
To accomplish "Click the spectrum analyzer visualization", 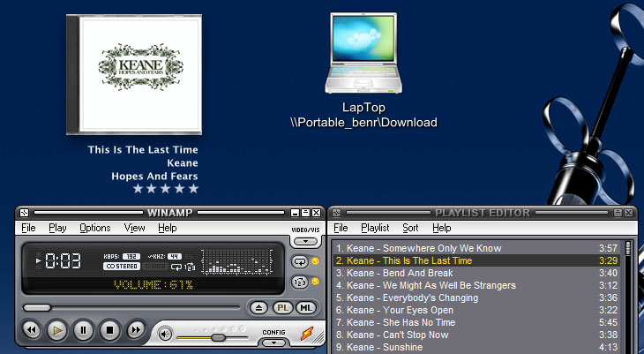I will [237, 261].
